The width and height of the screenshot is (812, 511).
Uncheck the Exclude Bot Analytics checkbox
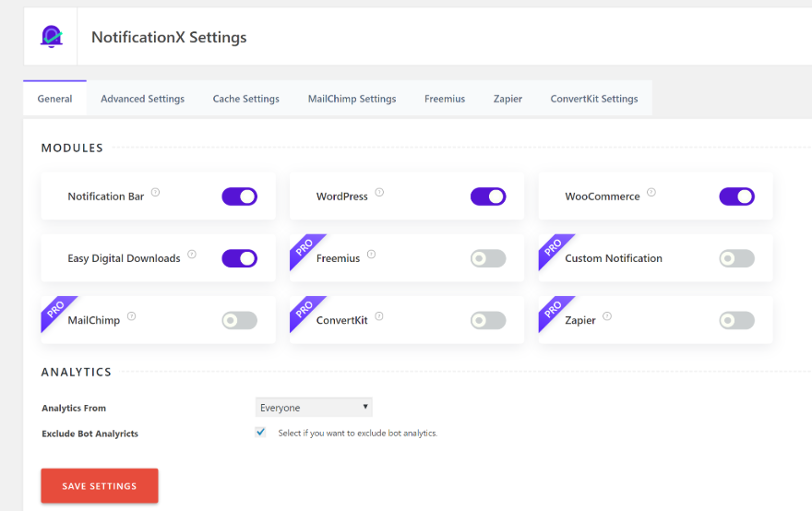260,433
